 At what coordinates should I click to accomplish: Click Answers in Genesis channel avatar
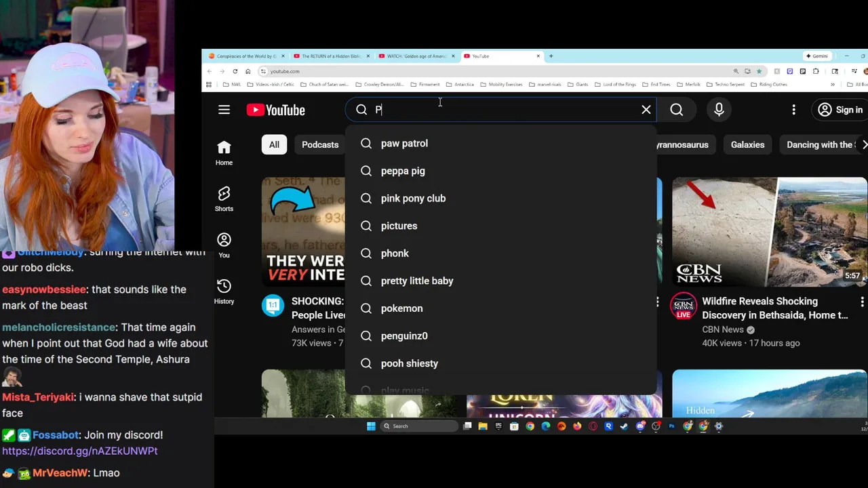(273, 306)
